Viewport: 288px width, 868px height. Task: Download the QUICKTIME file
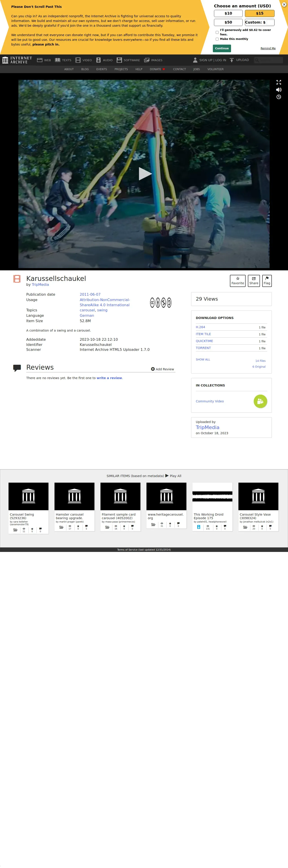click(x=204, y=341)
